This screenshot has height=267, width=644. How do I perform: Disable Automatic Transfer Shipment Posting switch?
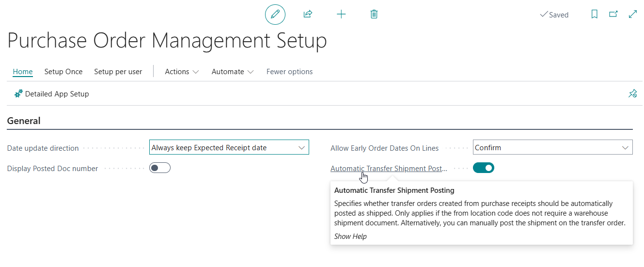pos(484,168)
